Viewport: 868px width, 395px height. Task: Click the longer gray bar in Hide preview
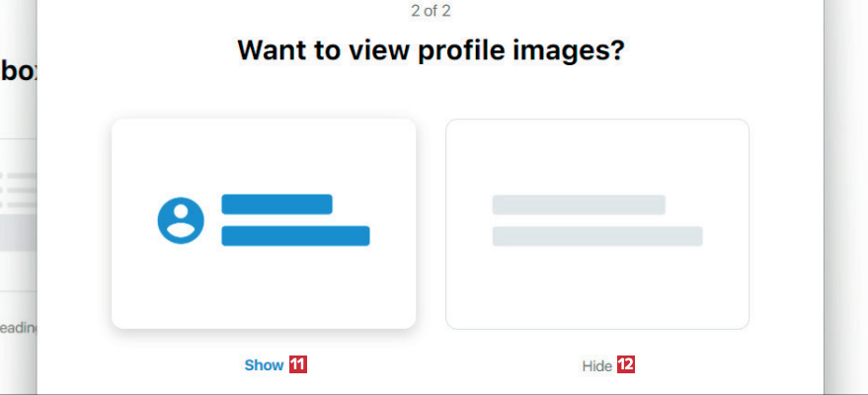click(596, 236)
